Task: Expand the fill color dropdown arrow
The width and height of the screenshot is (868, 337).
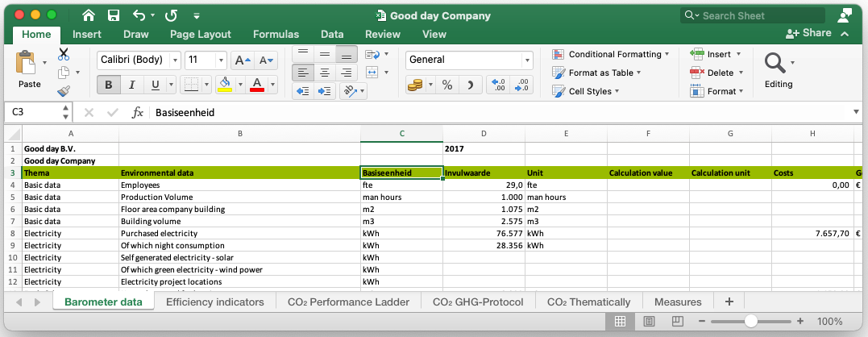Action: [x=240, y=85]
